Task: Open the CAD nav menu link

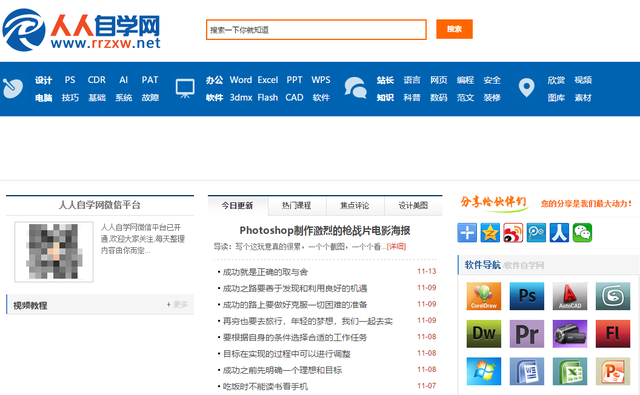Action: tap(294, 98)
